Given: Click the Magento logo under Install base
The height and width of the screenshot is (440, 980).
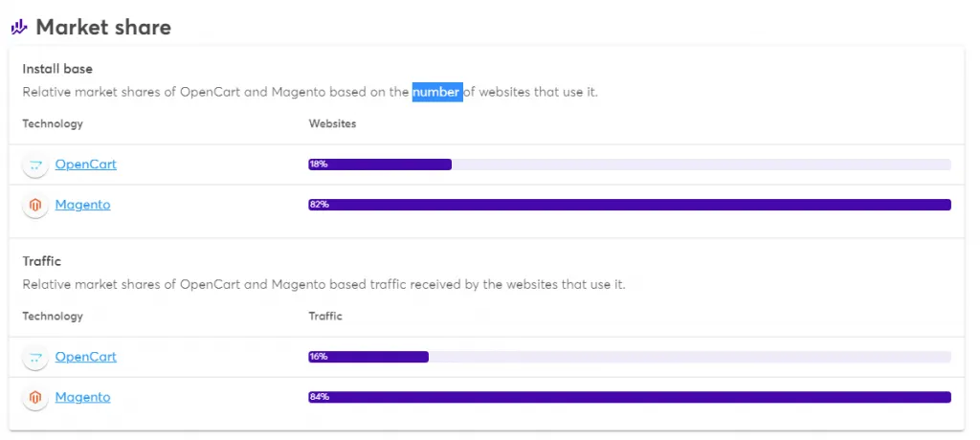Looking at the screenshot, I should [x=35, y=205].
